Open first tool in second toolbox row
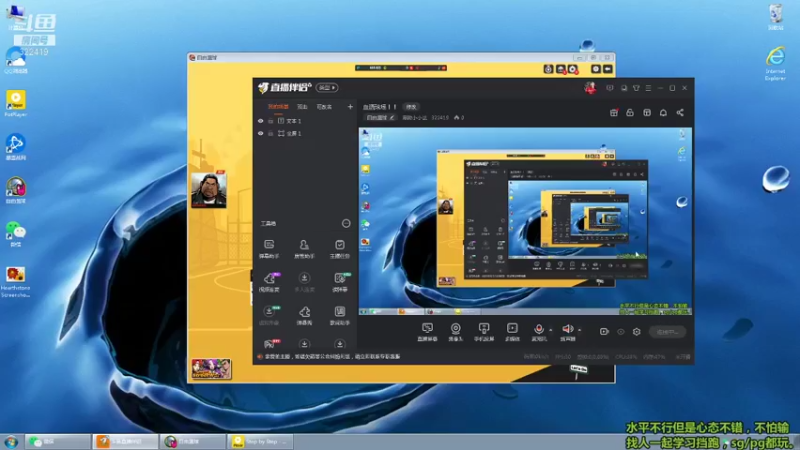Screen dimensions: 800x450 click(x=269, y=282)
